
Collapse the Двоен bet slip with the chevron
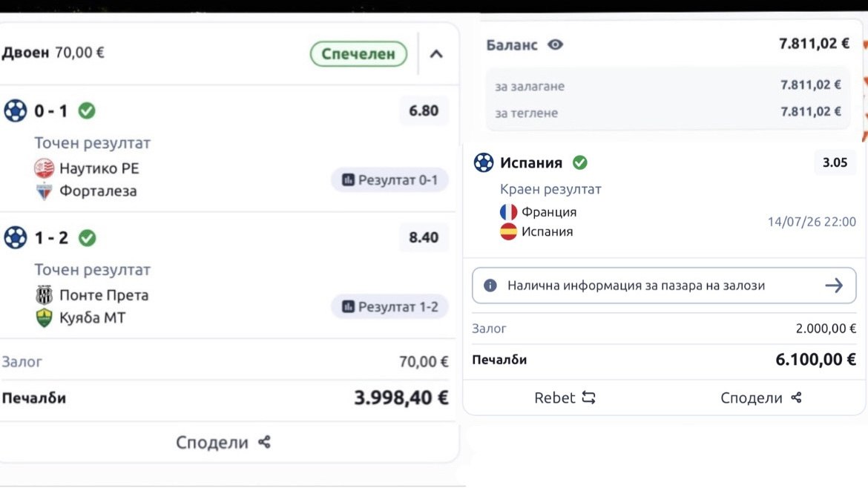(x=436, y=53)
